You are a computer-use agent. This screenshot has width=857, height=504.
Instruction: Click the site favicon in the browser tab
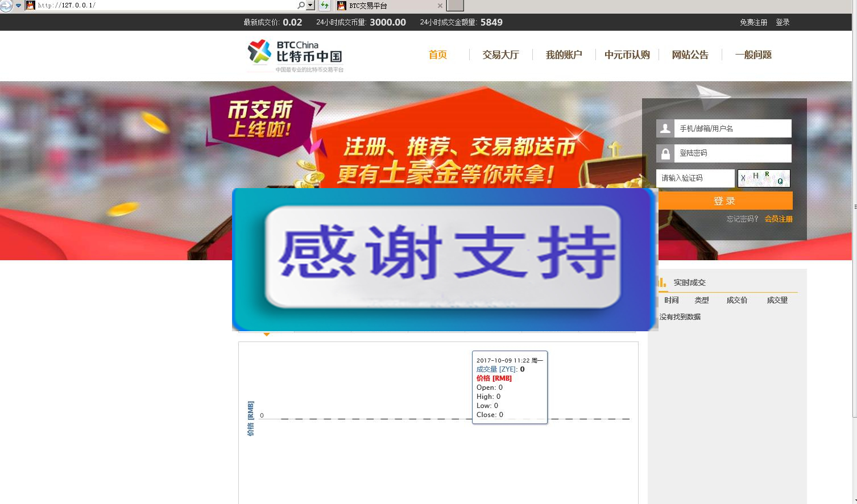point(342,5)
